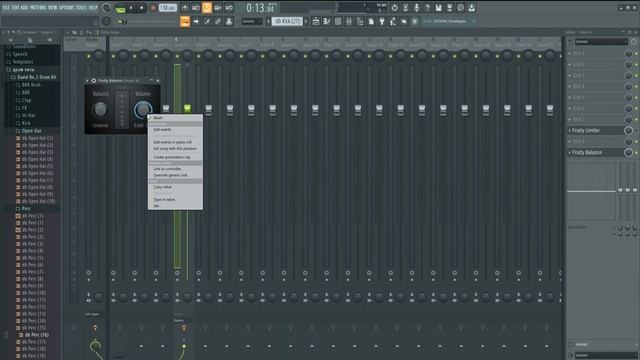
Task: Click the render to audio icon
Action: (449, 8)
